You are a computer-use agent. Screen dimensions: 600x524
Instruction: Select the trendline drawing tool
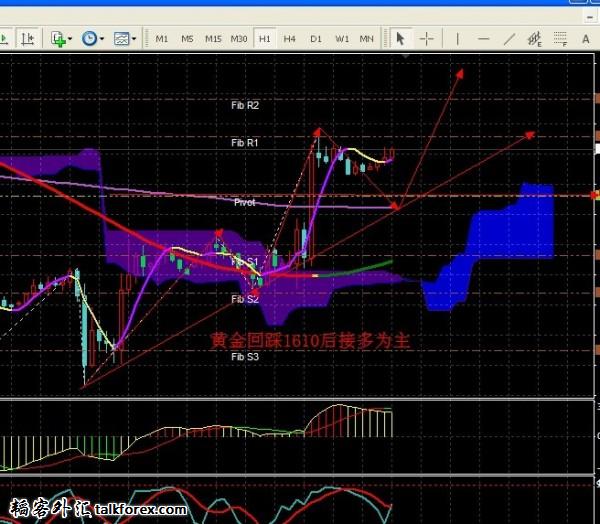click(x=509, y=39)
